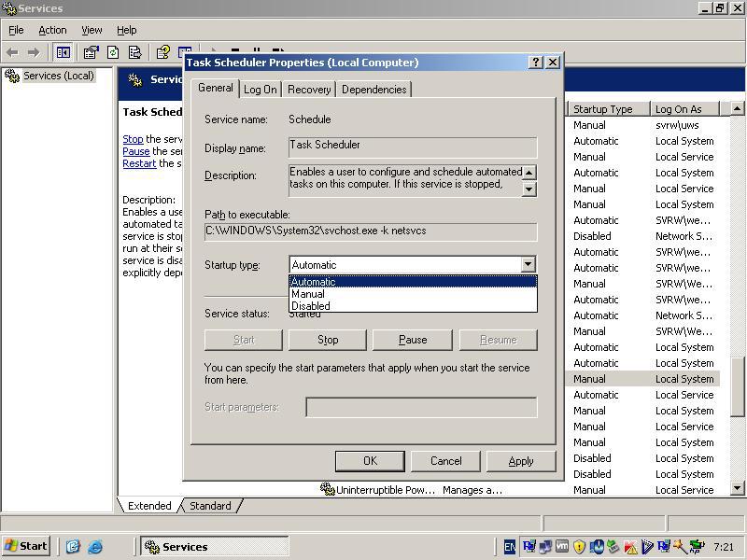Select Services (Local) in console tree
This screenshot has height=560, width=747.
click(59, 76)
